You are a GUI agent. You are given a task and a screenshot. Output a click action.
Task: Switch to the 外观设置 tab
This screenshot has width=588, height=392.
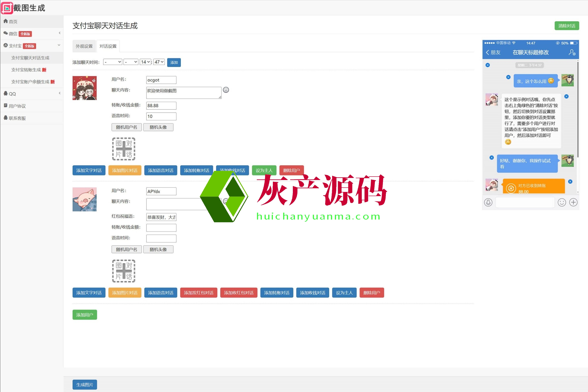(x=84, y=46)
